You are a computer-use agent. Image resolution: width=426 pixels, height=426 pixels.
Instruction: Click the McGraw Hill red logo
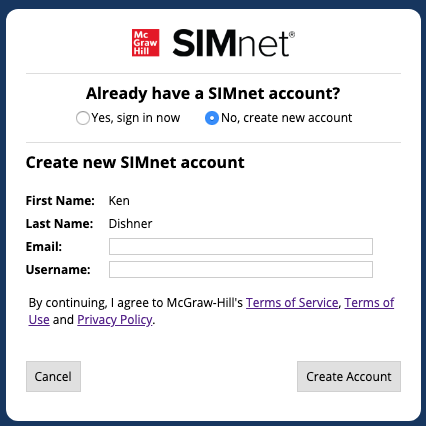tap(145, 43)
